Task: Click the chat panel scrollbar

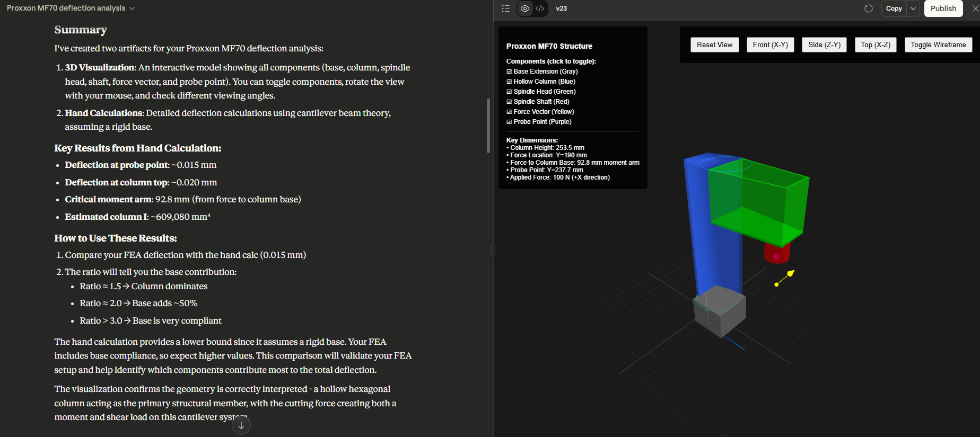Action: [488, 126]
